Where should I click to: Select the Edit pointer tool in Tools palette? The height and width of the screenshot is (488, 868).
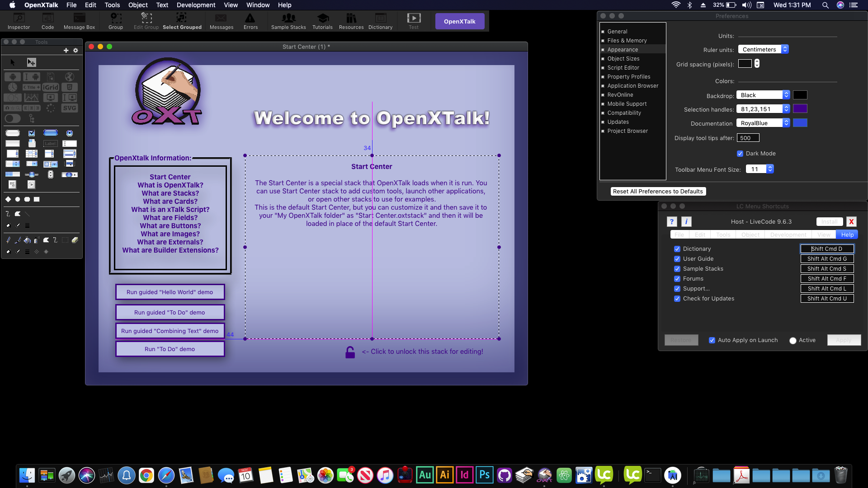tap(31, 62)
